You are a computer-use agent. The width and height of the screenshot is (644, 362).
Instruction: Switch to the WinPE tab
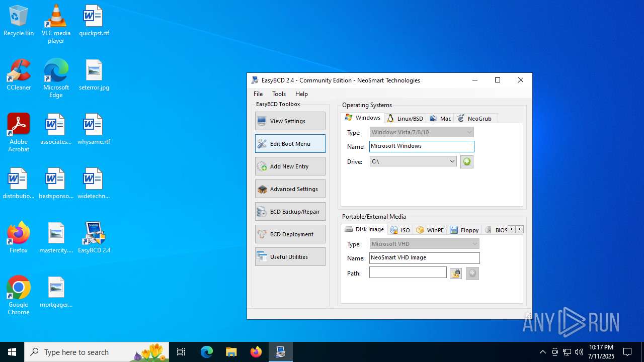click(430, 230)
